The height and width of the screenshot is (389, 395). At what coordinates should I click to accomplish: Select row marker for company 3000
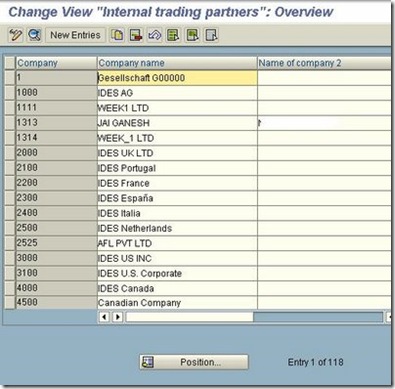(10, 258)
